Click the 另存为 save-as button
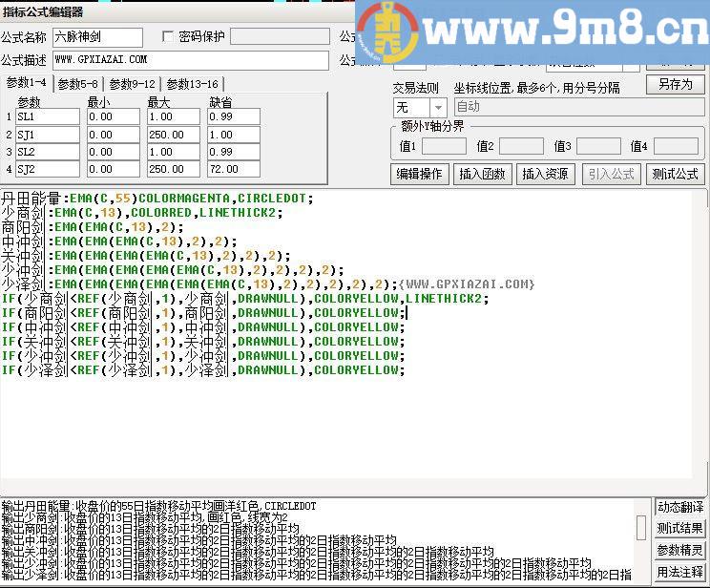 pyautogui.click(x=675, y=84)
